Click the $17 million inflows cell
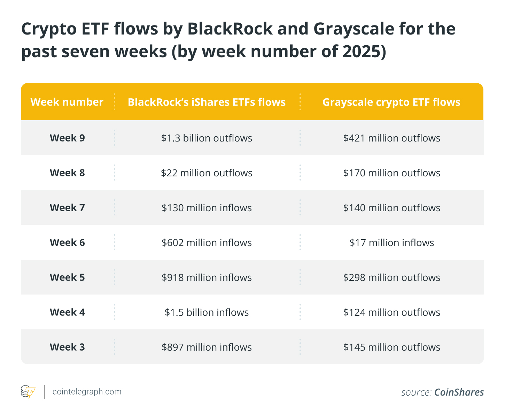The image size is (505, 420). [x=391, y=243]
